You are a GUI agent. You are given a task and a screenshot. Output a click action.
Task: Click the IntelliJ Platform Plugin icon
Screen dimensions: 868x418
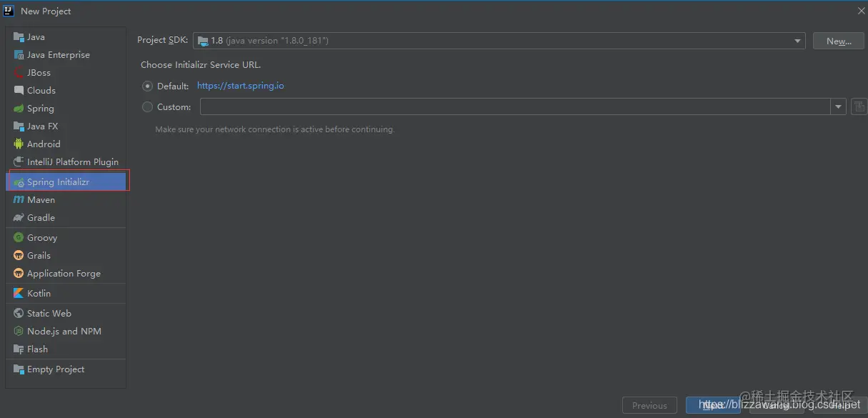click(x=19, y=162)
